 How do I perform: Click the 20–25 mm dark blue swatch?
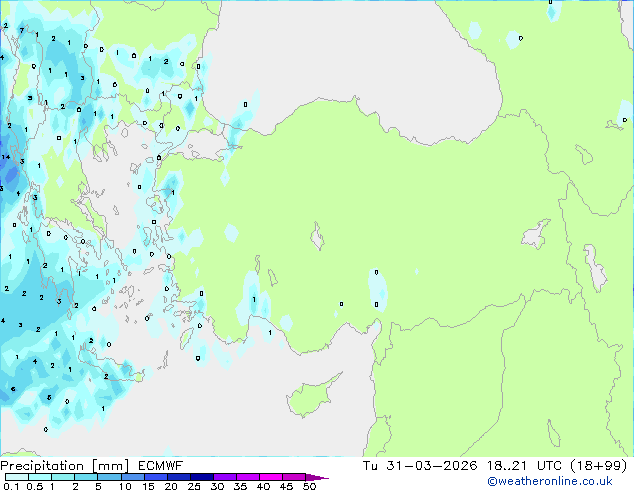[x=178, y=477]
